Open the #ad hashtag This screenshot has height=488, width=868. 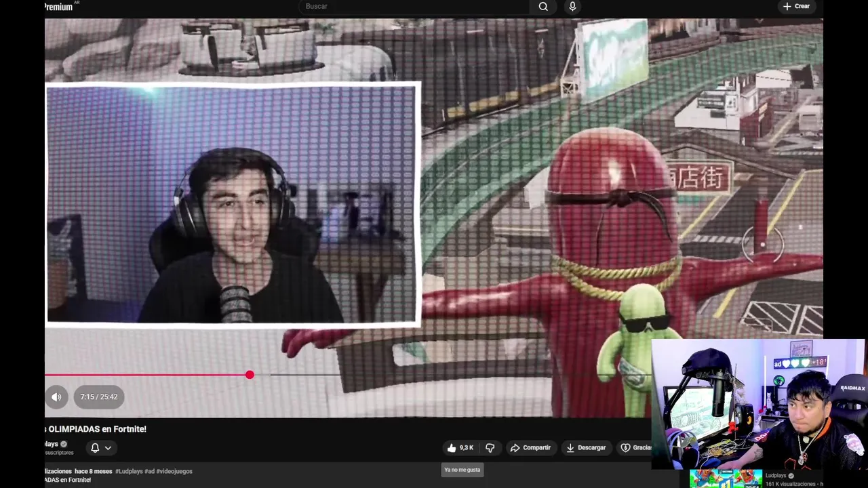149,471
